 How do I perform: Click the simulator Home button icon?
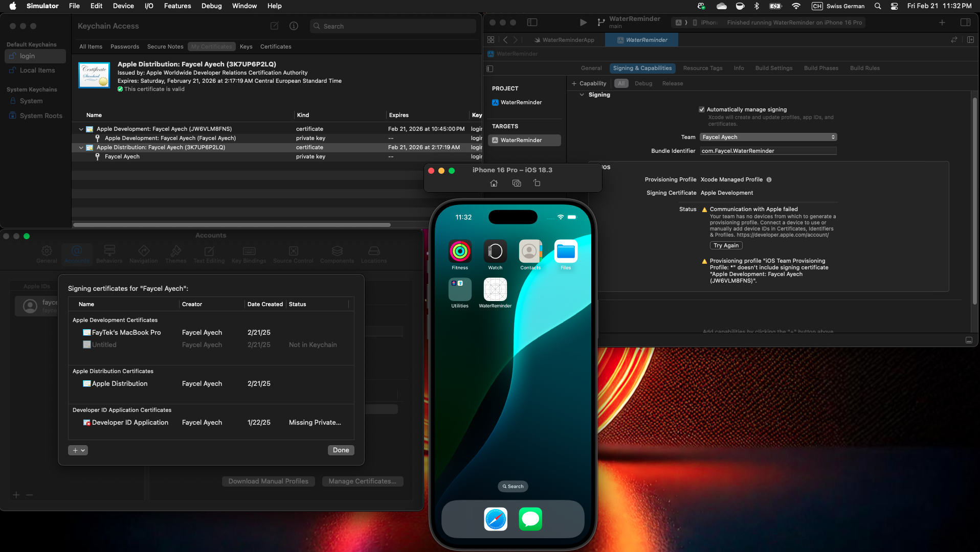[x=494, y=183]
